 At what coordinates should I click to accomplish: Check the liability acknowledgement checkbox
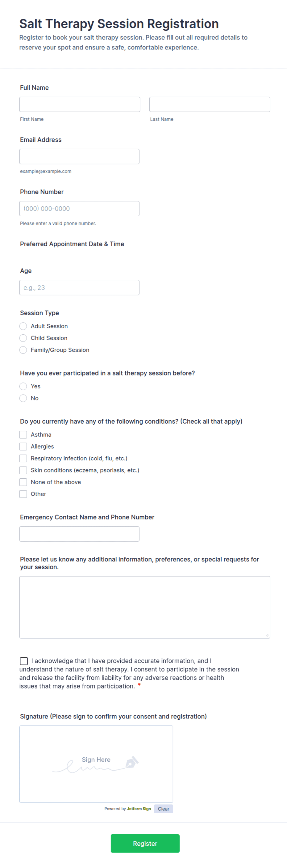(24, 661)
